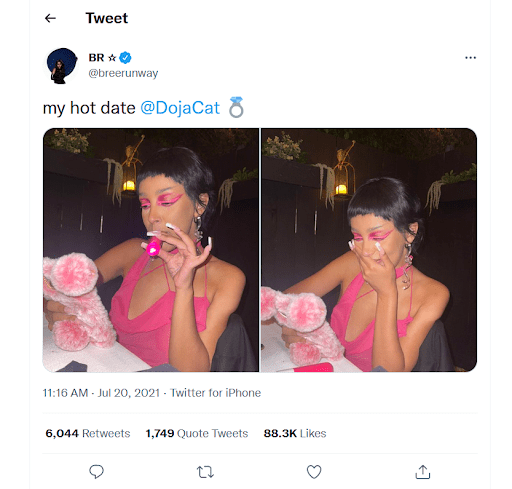Click the Twitter for iPhone source link

point(215,393)
